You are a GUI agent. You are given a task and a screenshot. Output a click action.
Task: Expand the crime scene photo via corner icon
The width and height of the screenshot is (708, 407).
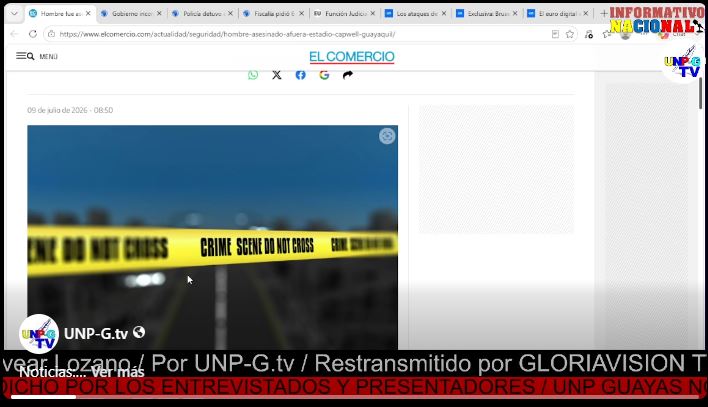(x=387, y=136)
